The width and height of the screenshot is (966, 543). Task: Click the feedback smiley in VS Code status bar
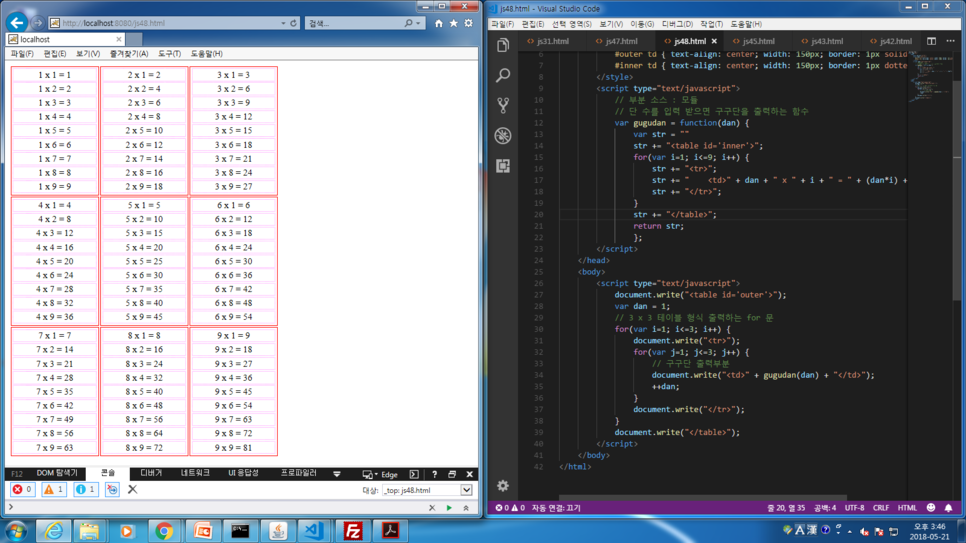click(x=931, y=508)
